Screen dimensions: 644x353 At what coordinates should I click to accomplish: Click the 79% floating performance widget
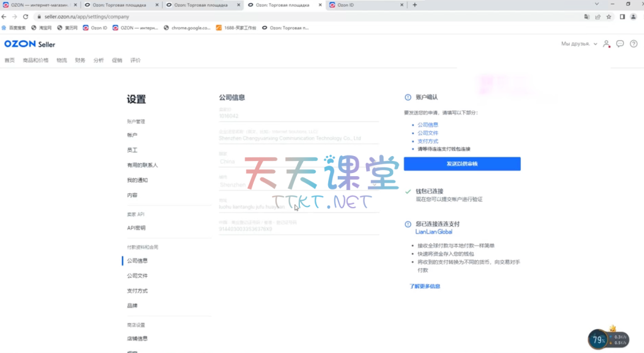coord(597,340)
